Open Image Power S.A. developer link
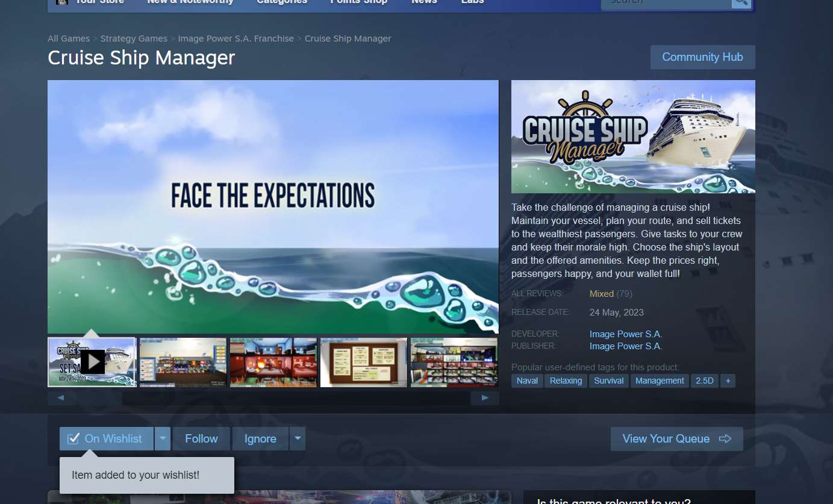Screen dimensions: 833x504 (x=625, y=334)
